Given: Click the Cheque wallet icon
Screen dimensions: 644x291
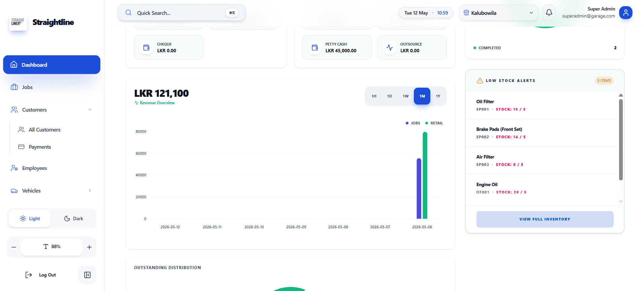Looking at the screenshot, I should [x=147, y=48].
